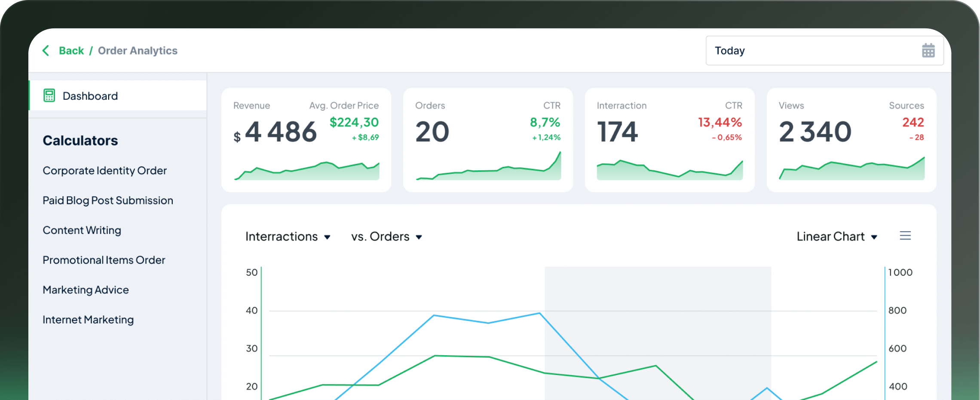This screenshot has height=400, width=980.
Task: Click the Order Analytics breadcrumb
Action: point(138,51)
